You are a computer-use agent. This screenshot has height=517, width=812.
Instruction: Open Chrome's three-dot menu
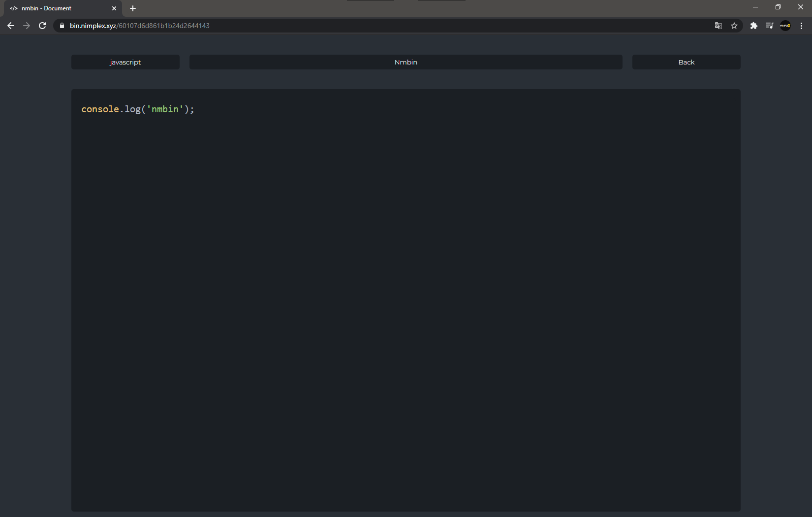coord(801,26)
